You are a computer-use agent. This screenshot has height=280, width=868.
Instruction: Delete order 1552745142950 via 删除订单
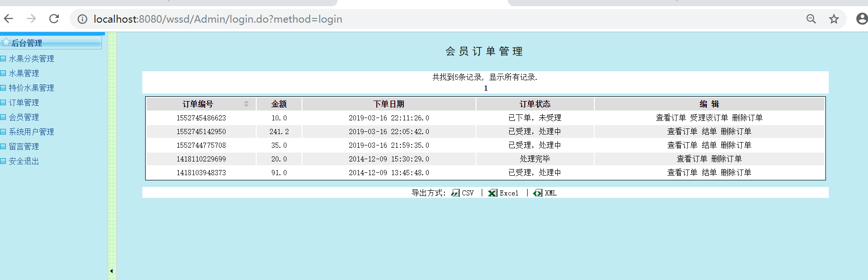point(736,131)
